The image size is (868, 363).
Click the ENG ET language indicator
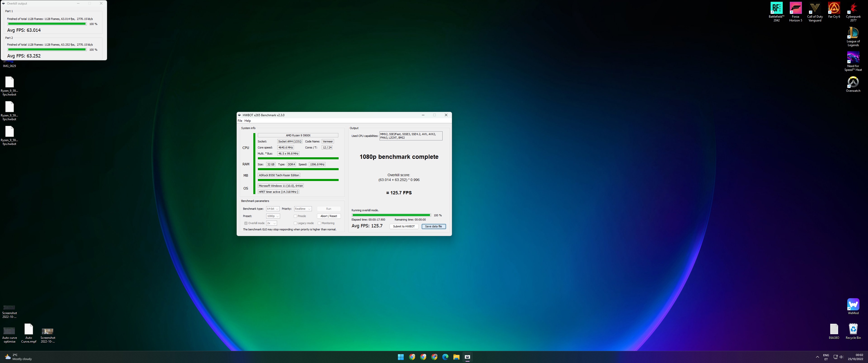coord(826,357)
